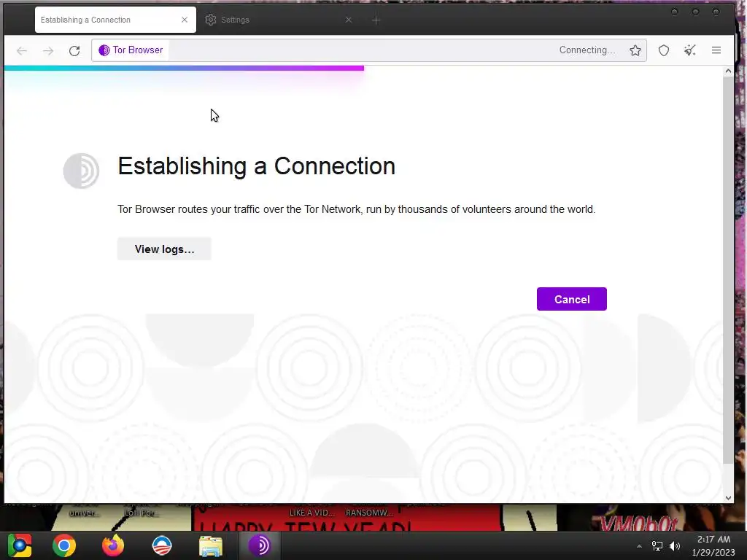Click the middle window control dot
This screenshot has width=747, height=560.
pos(695,12)
